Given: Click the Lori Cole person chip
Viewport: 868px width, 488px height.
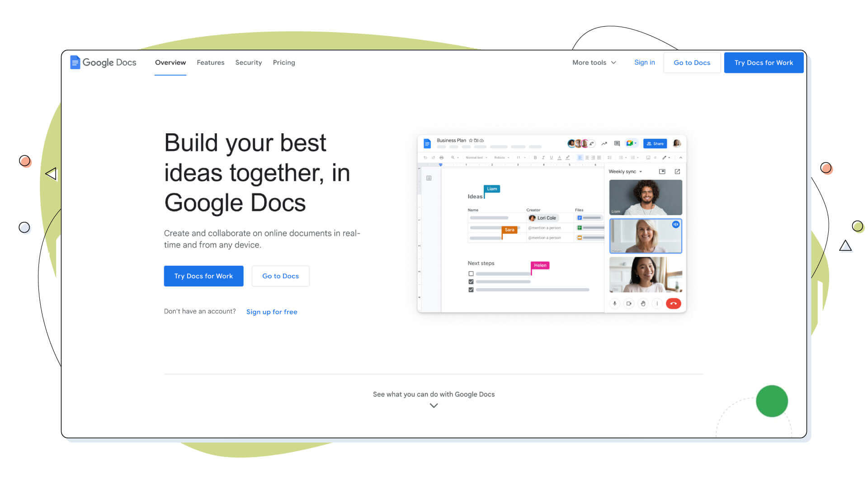Looking at the screenshot, I should 543,218.
